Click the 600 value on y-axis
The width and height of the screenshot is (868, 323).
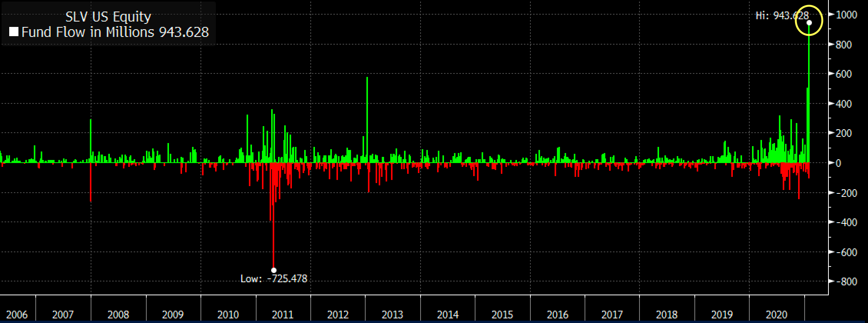point(844,74)
